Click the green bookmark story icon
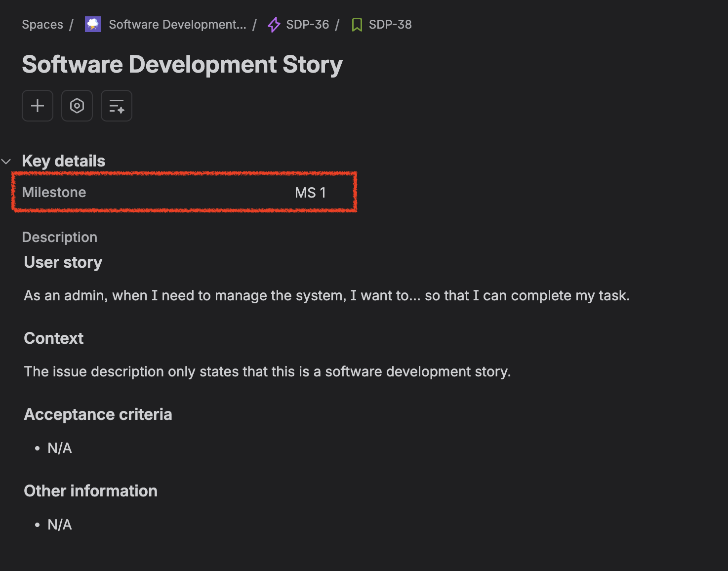Viewport: 728px width, 571px height. [x=357, y=25]
